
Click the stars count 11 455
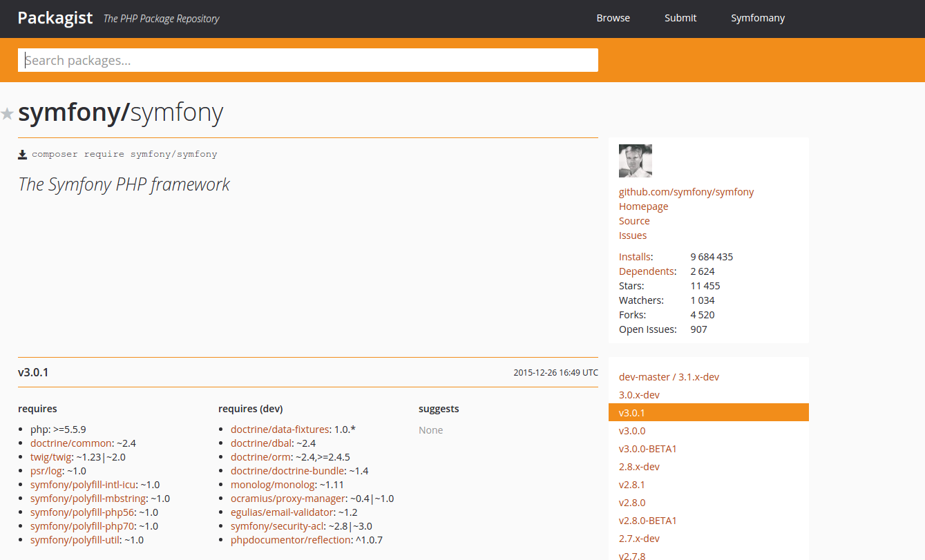point(705,286)
